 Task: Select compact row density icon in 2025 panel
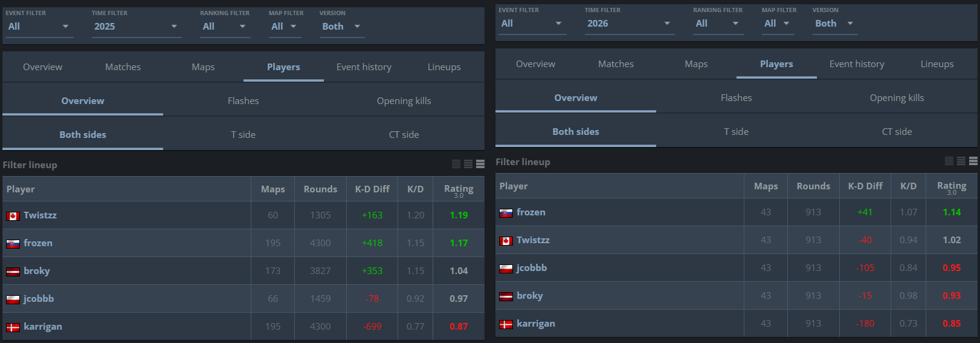pos(456,164)
